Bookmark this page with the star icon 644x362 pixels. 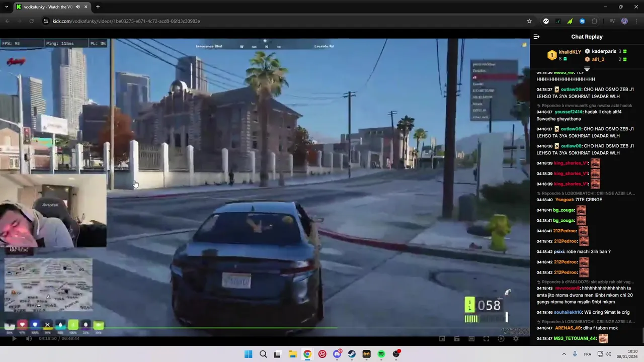click(x=529, y=21)
